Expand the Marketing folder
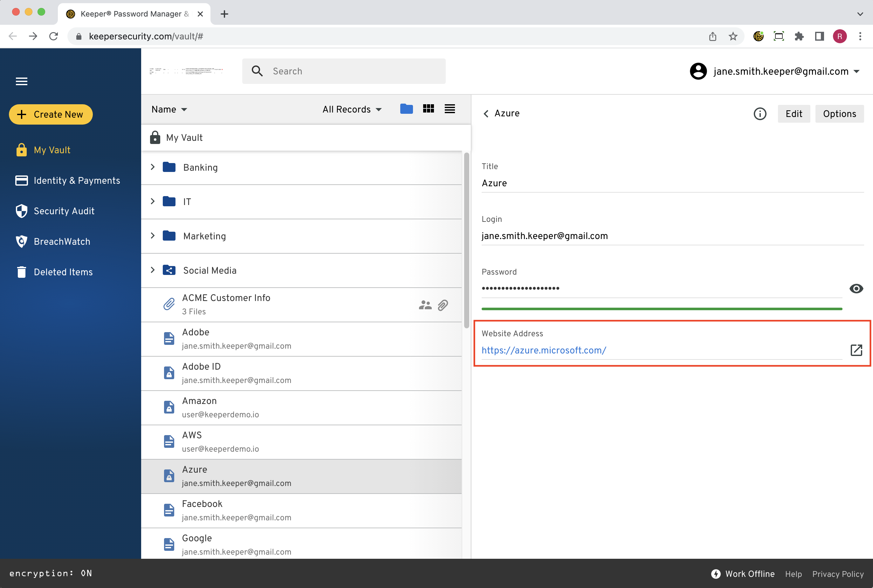Screen dimensions: 873x588 (x=153, y=236)
